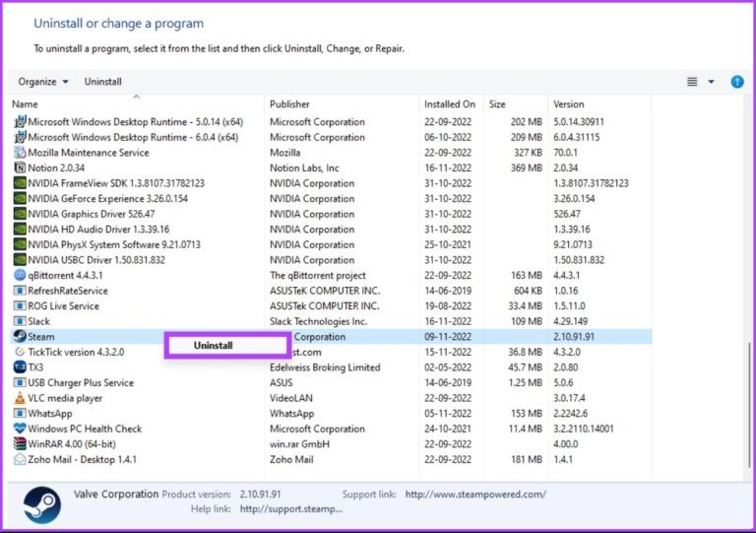Select Windows PC Health Check name

click(85, 429)
